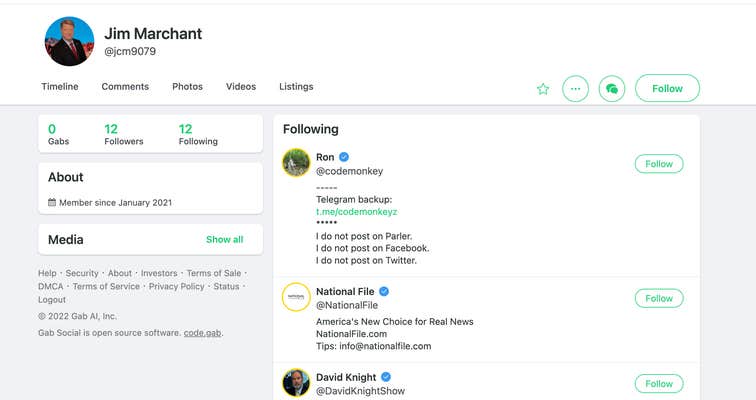Click Ron's profile avatar
Image resolution: width=756 pixels, height=400 pixels.
click(x=296, y=163)
